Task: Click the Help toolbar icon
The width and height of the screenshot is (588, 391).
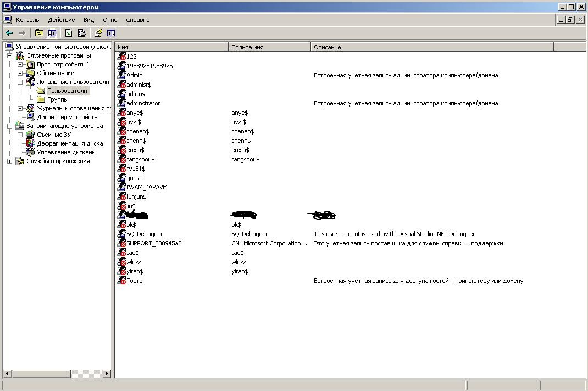Action: tap(98, 33)
